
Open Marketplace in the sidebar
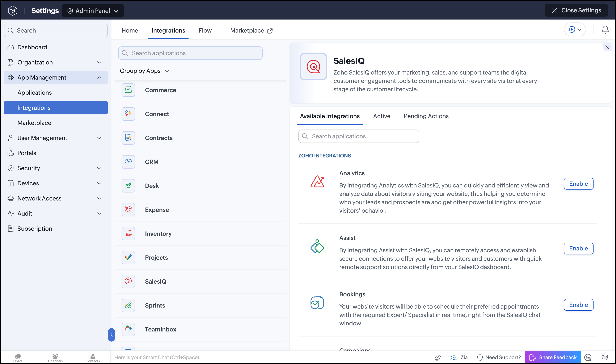pyautogui.click(x=56, y=123)
